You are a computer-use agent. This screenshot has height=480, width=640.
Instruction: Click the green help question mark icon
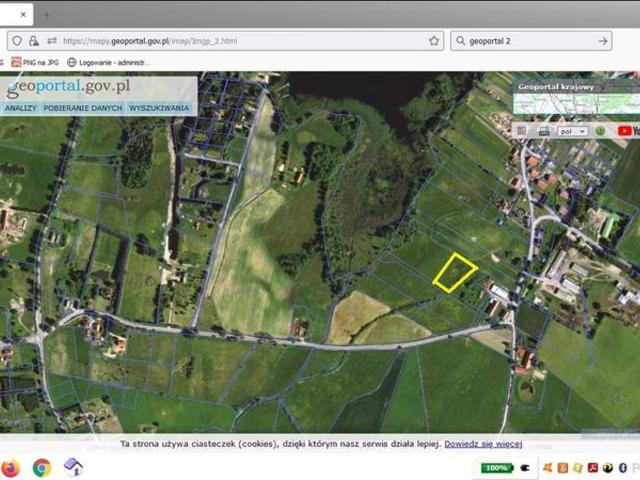click(x=600, y=131)
